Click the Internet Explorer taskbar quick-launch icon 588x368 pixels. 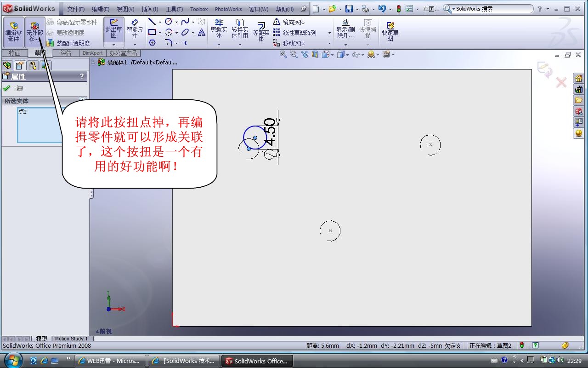point(44,361)
